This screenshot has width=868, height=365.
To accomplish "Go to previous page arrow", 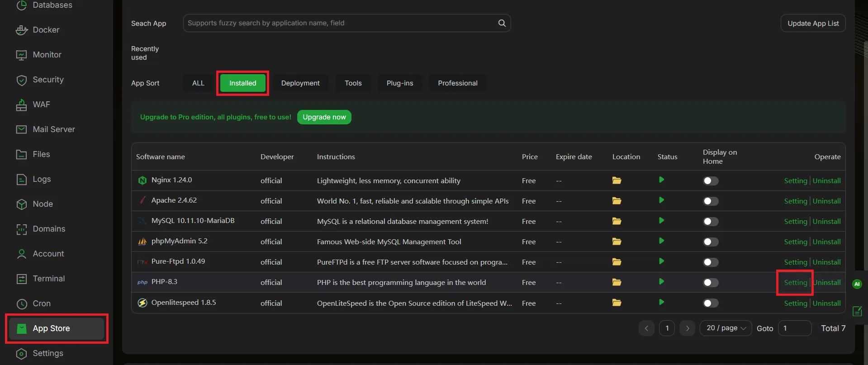I will pos(646,328).
